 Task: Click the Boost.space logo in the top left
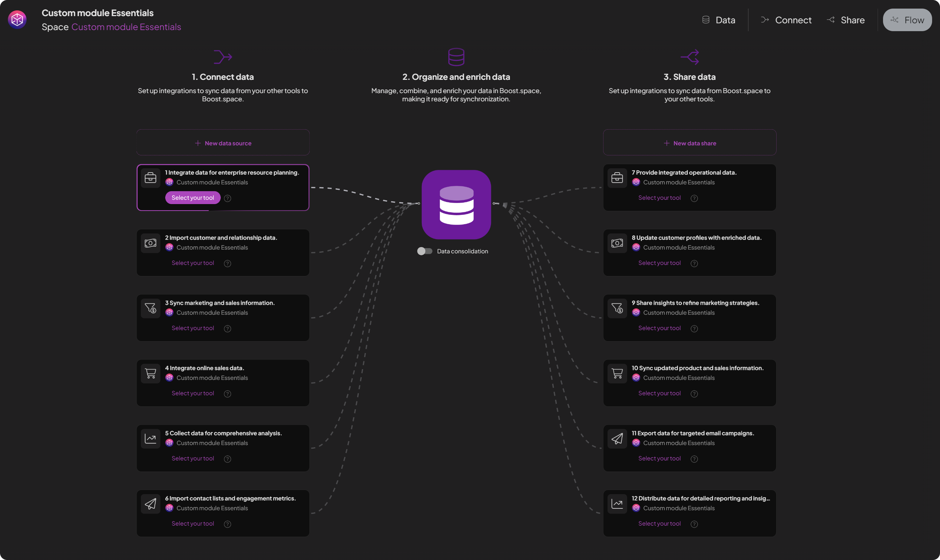(x=17, y=20)
